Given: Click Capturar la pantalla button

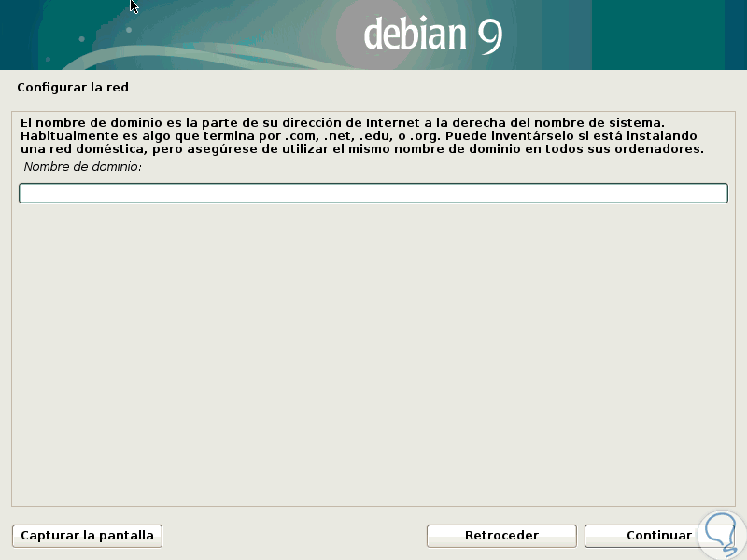Looking at the screenshot, I should [87, 536].
